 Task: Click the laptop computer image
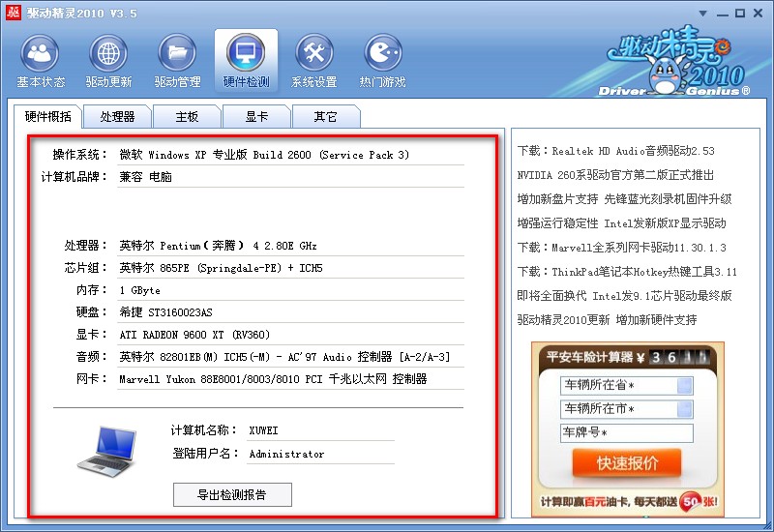pos(107,452)
